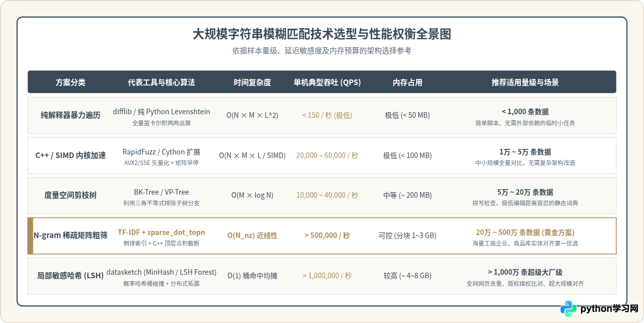Image resolution: width=644 pixels, height=323 pixels.
Task: Click 利用三角不等式排除子树分支 description
Action: pyautogui.click(x=162, y=203)
